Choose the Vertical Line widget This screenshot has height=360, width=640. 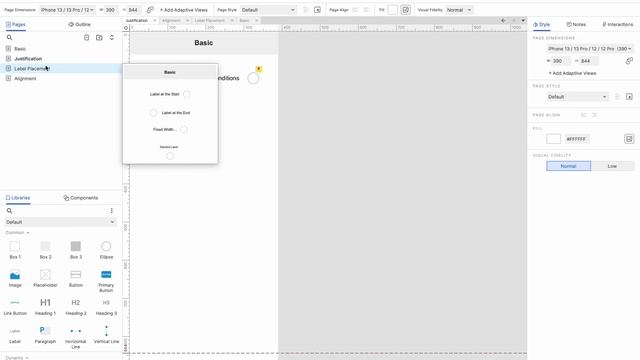106,335
